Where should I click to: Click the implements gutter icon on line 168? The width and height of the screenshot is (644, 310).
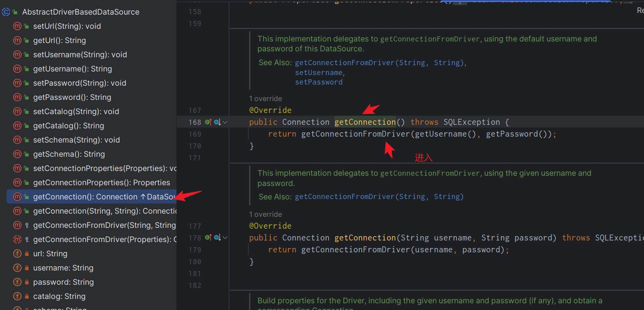tap(208, 122)
